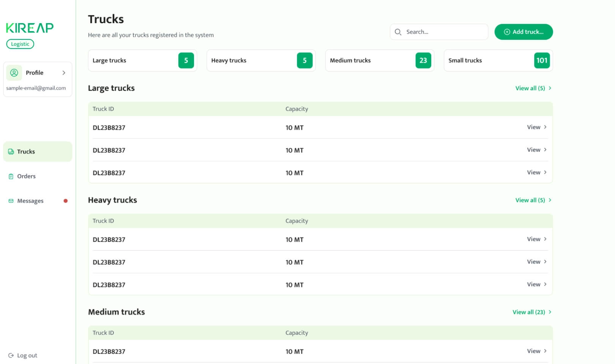Click the Log out arrow icon
The width and height of the screenshot is (615, 364).
pyautogui.click(x=11, y=356)
